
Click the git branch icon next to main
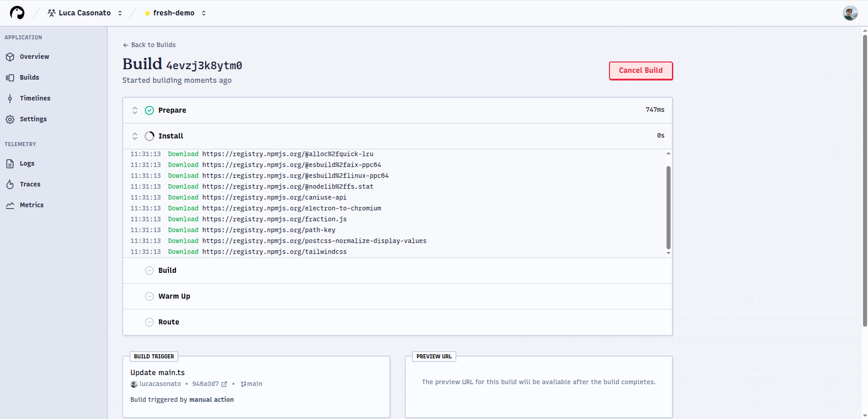click(244, 384)
